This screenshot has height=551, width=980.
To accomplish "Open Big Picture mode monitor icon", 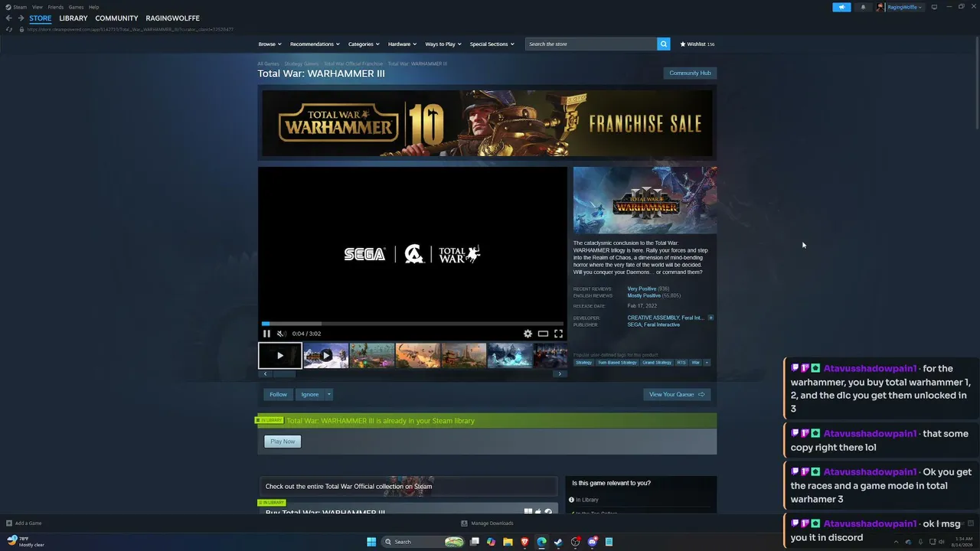I will (x=934, y=7).
